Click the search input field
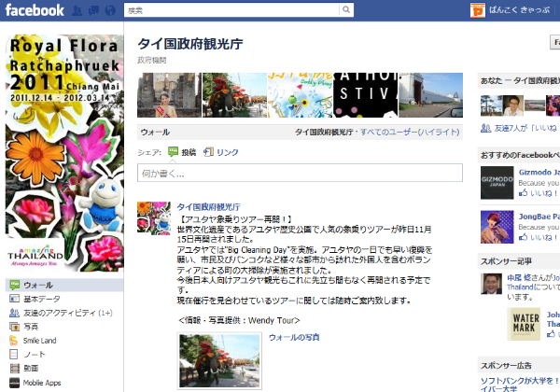This screenshot has width=560, height=392. coord(231,10)
